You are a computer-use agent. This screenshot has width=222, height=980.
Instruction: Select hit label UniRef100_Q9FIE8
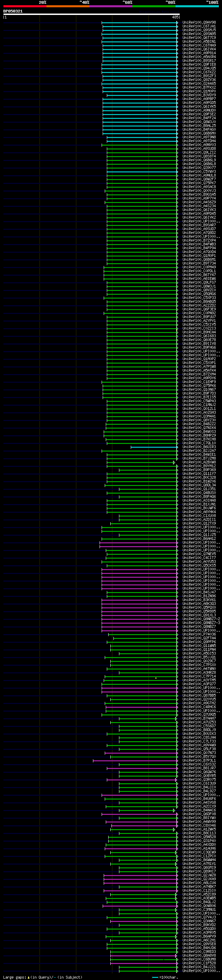[x=199, y=64]
